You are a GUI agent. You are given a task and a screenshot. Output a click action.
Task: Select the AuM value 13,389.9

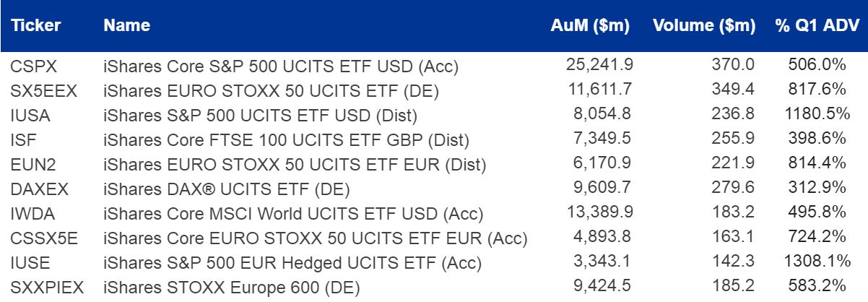(599, 213)
